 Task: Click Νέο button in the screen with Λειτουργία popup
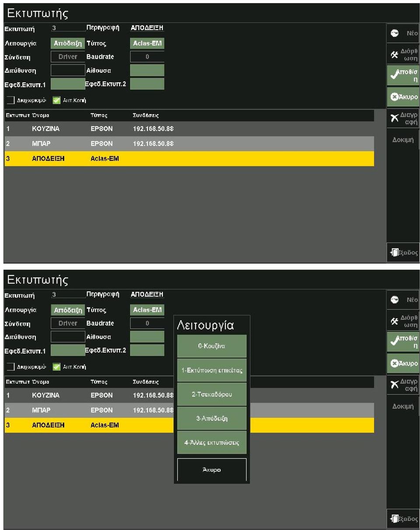point(403,300)
